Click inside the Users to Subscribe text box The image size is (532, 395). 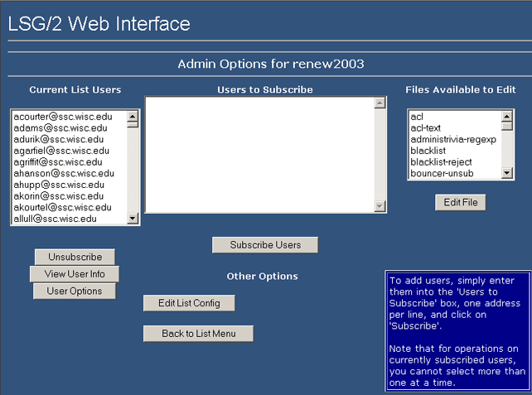click(x=260, y=155)
